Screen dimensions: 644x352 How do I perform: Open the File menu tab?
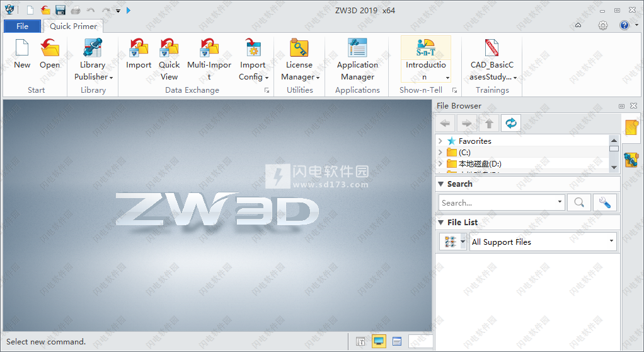[x=23, y=26]
